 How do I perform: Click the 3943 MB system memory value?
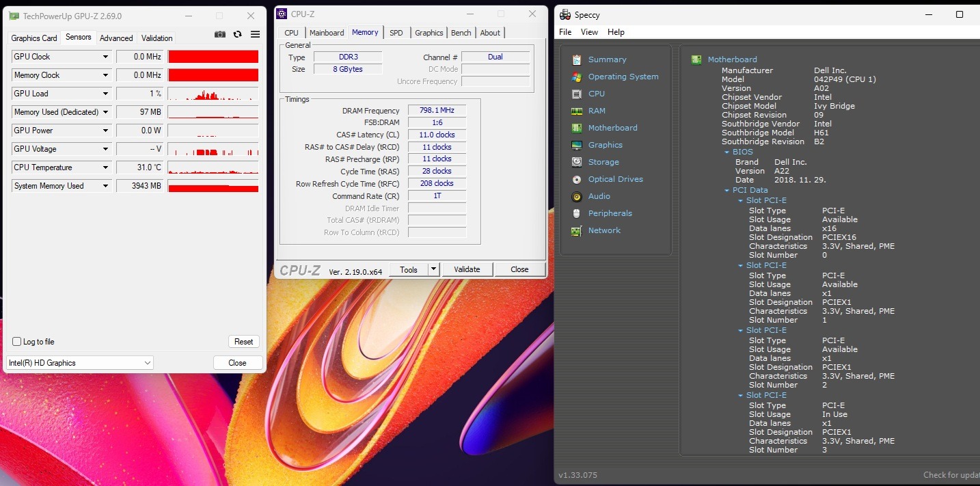point(140,186)
